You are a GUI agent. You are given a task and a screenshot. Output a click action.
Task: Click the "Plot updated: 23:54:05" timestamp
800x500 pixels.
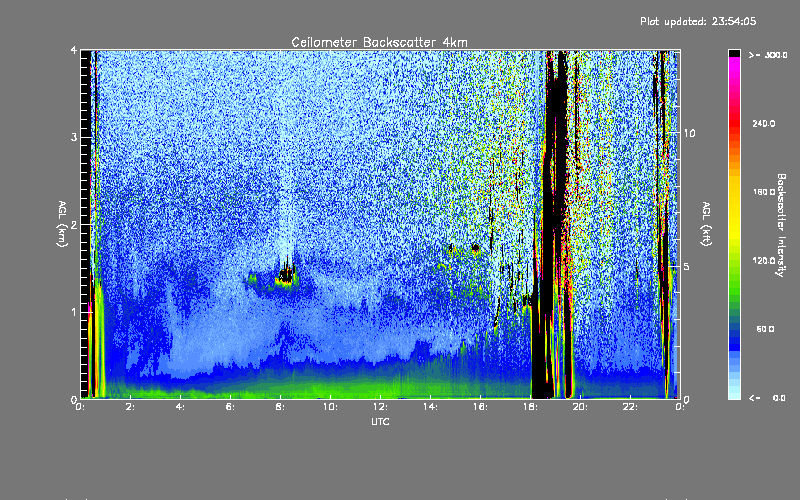698,21
